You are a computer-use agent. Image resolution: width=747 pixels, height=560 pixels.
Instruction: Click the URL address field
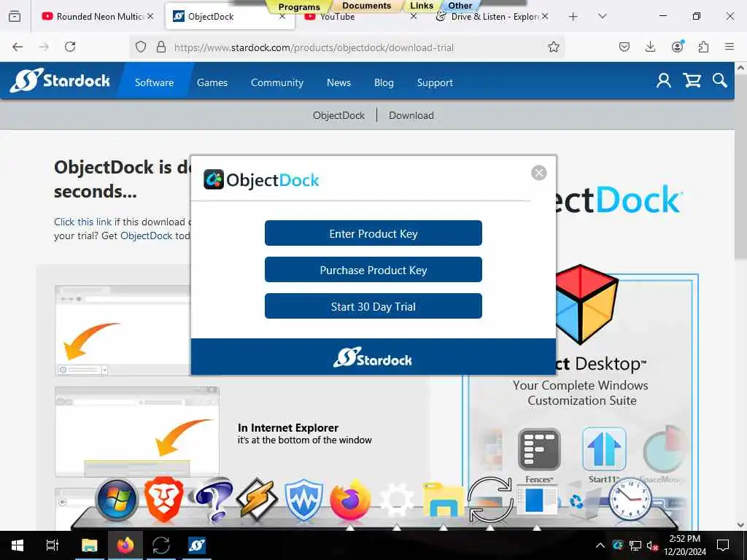pyautogui.click(x=348, y=47)
